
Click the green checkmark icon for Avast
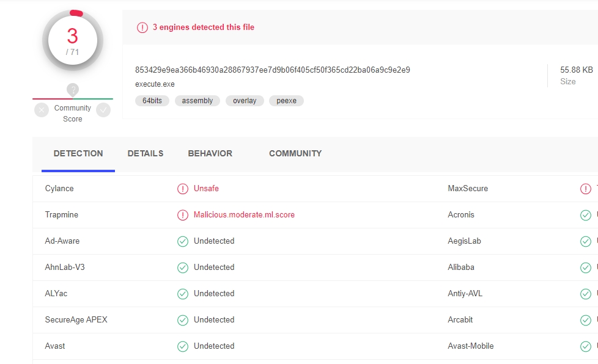point(182,346)
